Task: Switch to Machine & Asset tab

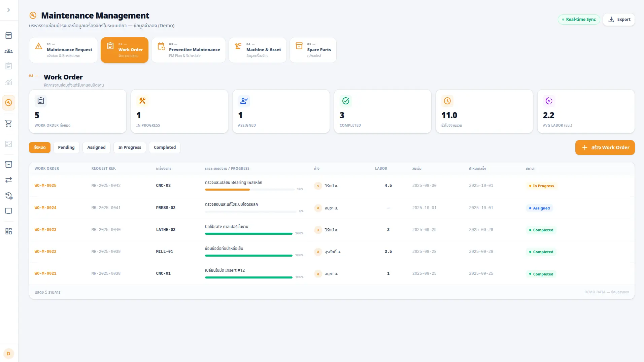Action: click(258, 50)
